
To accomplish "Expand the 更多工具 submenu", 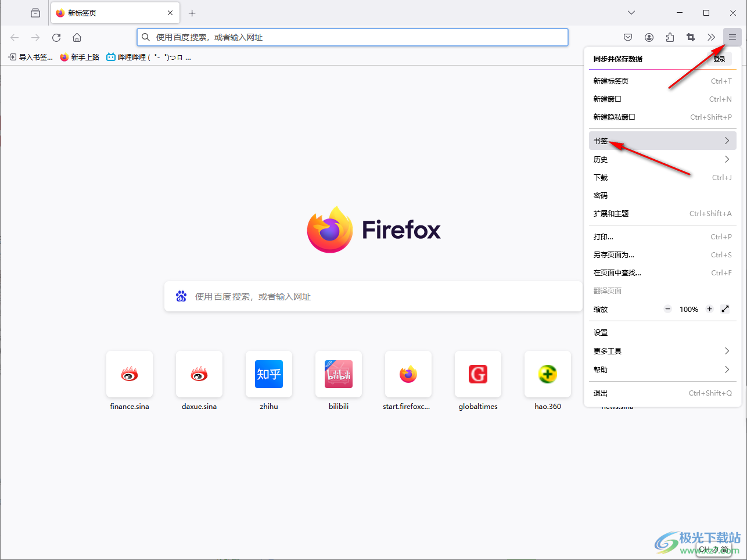I will 662,351.
